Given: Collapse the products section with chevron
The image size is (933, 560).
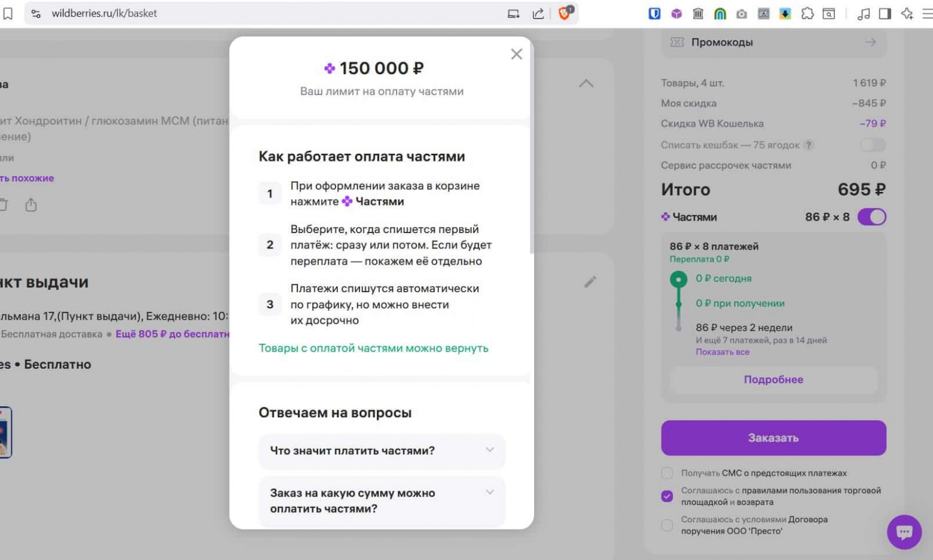Looking at the screenshot, I should coord(586,83).
